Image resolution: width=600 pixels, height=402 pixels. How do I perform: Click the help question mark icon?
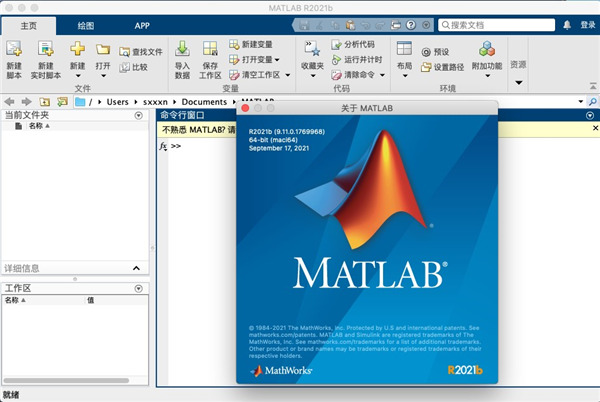pyautogui.click(x=411, y=25)
